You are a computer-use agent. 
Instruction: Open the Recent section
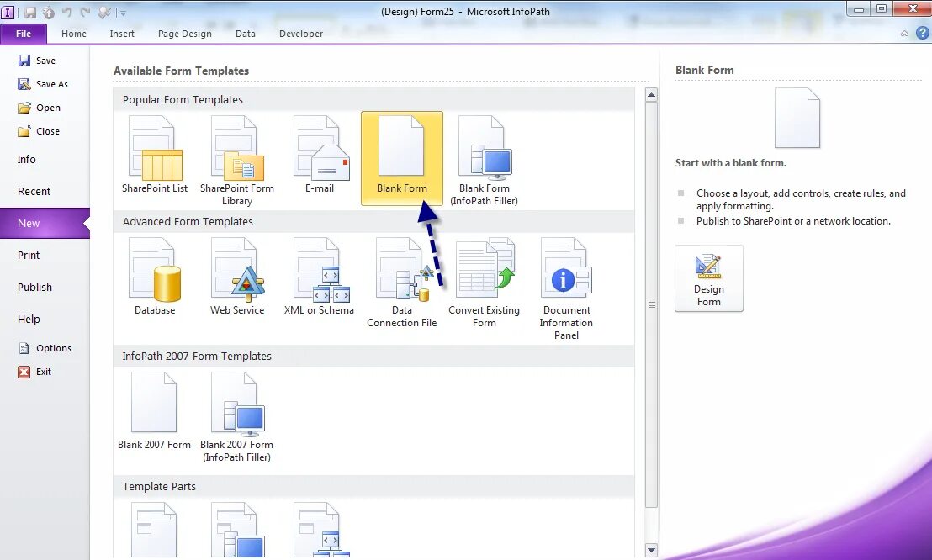click(34, 192)
